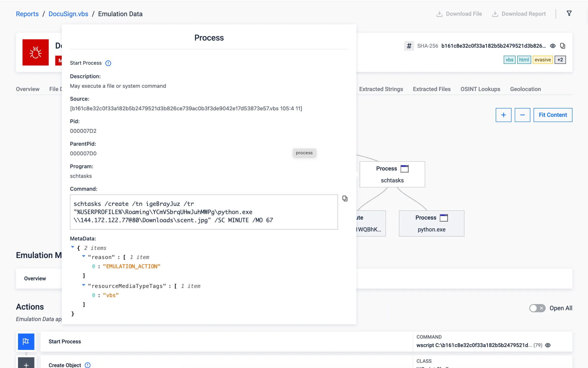588x368 pixels.
Task: Select the python.exe process node
Action: click(x=431, y=223)
